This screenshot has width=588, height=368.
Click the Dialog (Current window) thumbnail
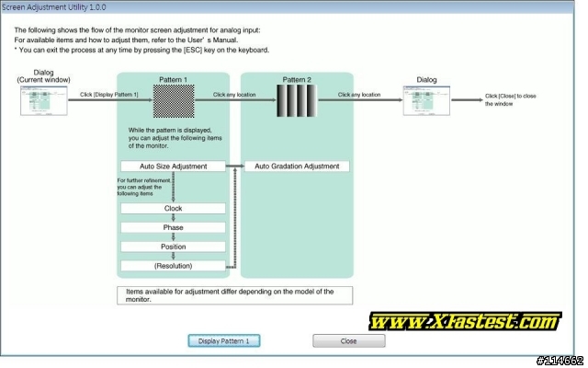pyautogui.click(x=44, y=100)
